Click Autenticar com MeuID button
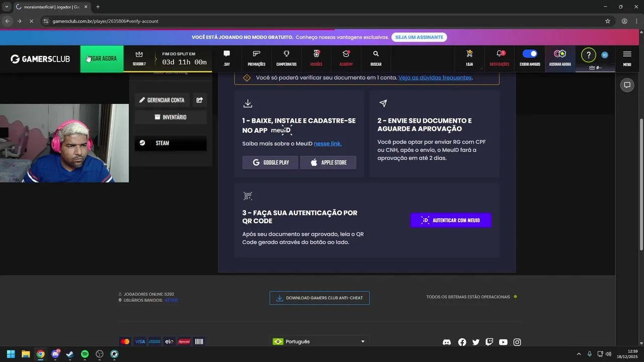The height and width of the screenshot is (362, 644). (451, 220)
